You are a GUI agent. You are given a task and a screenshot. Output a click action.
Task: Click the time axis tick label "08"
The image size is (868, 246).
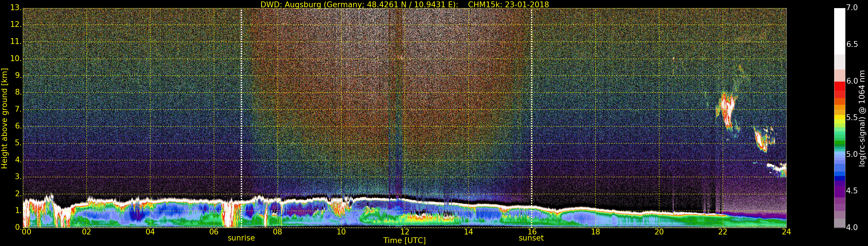click(278, 232)
